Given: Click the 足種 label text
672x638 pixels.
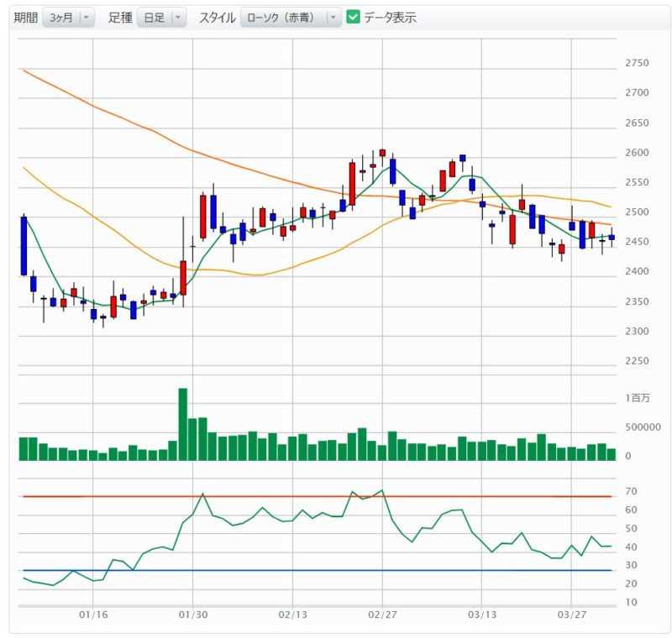Looking at the screenshot, I should coord(120,18).
